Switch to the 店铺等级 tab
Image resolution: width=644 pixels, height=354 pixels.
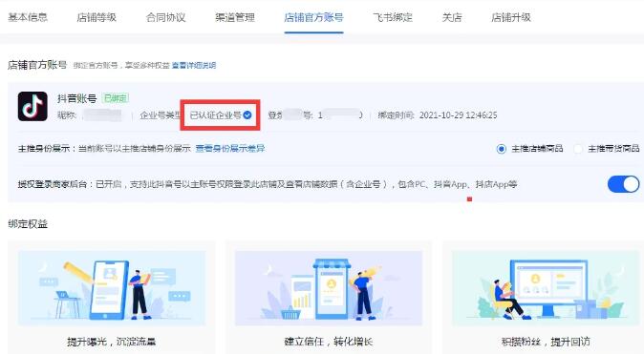point(97,17)
